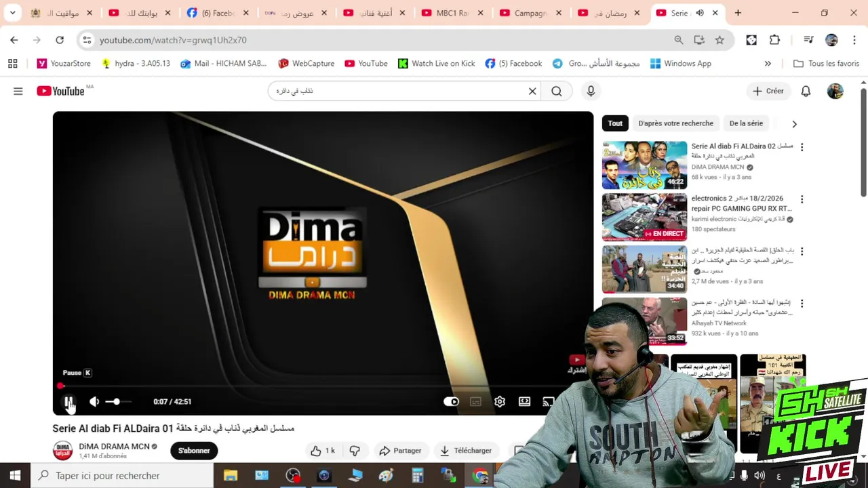Toggle the autoplay switch in the player
The height and width of the screenshot is (488, 868).
(451, 402)
